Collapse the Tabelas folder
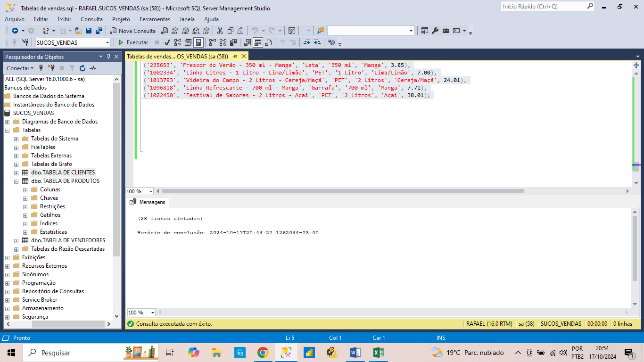 [7, 130]
